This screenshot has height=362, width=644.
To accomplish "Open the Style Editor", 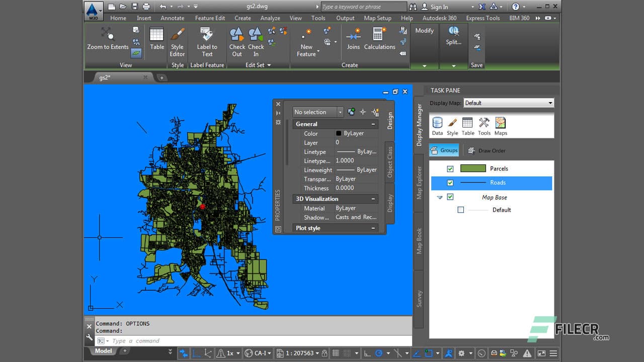I will point(177,42).
